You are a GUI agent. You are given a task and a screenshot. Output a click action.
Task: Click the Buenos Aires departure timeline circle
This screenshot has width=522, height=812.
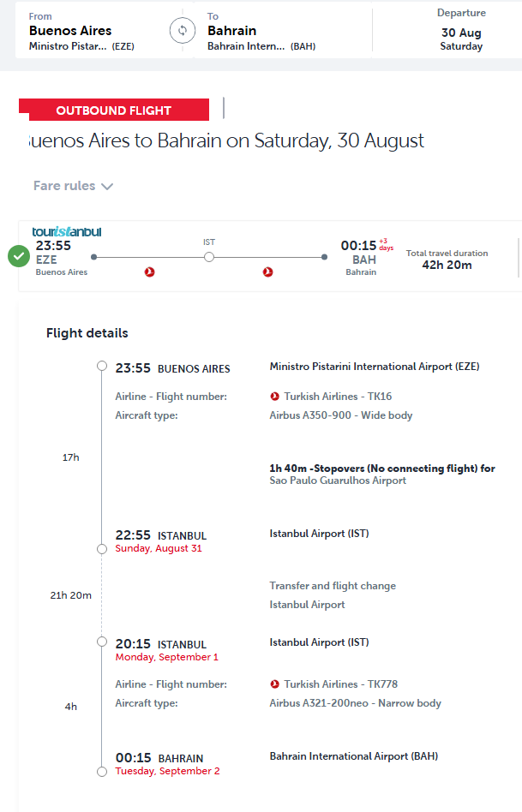coord(102,366)
